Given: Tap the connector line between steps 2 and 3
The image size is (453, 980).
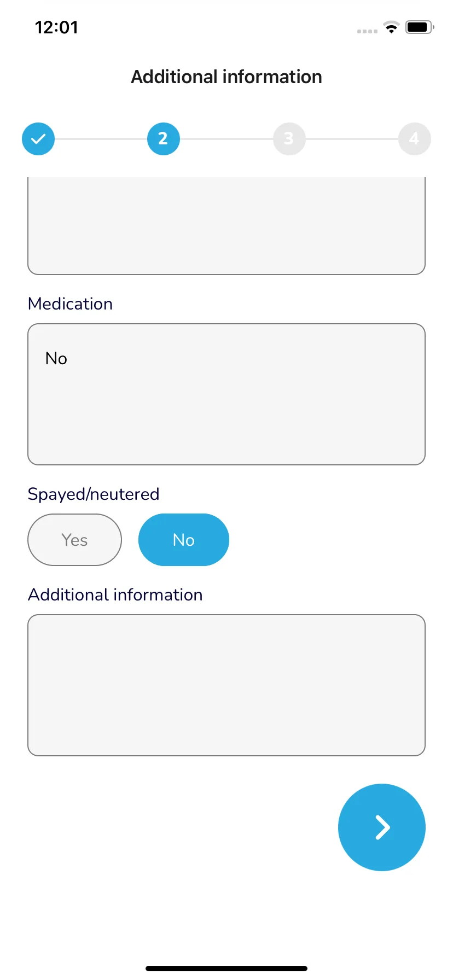Looking at the screenshot, I should tap(226, 139).
